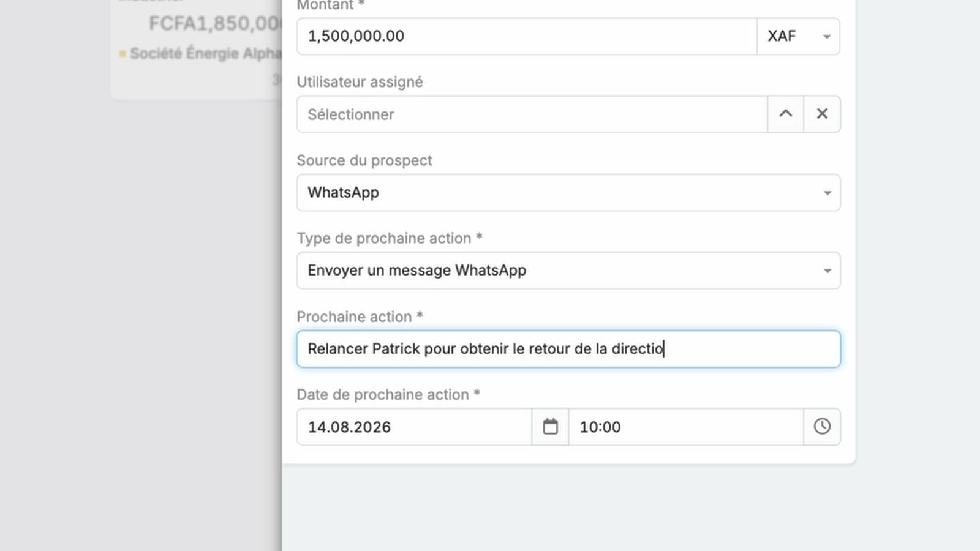Open the Source du prospect dropdown

point(568,193)
